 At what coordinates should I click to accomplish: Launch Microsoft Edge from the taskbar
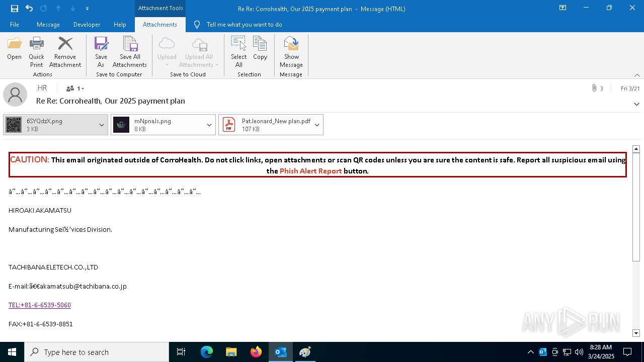[207, 352]
